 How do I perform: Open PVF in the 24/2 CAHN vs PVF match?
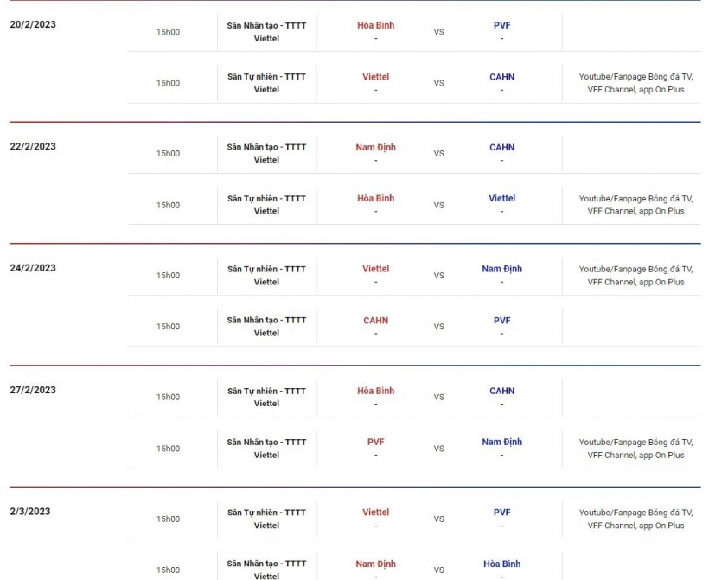click(501, 320)
